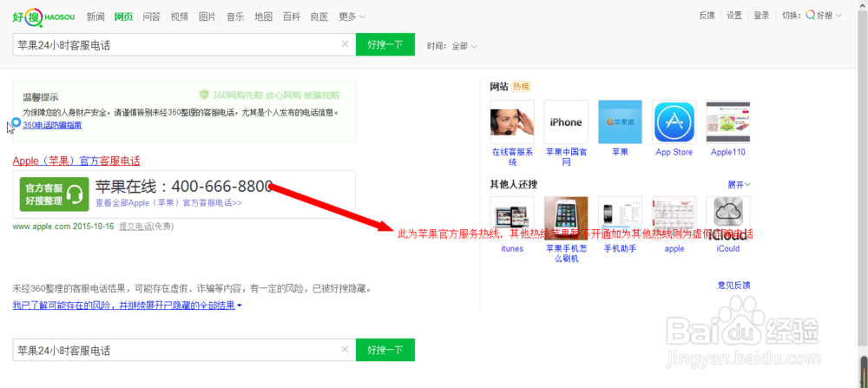
Task: Clear the top search box with X
Action: click(x=345, y=44)
